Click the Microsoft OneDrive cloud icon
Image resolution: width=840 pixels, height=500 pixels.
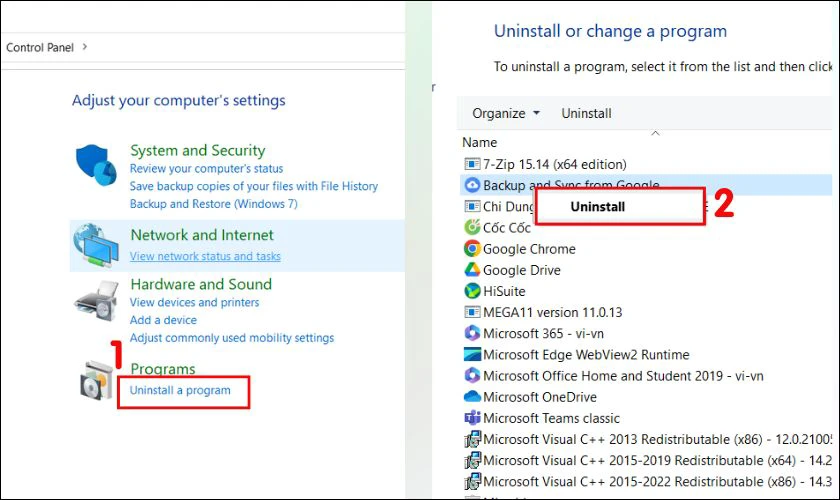point(472,397)
